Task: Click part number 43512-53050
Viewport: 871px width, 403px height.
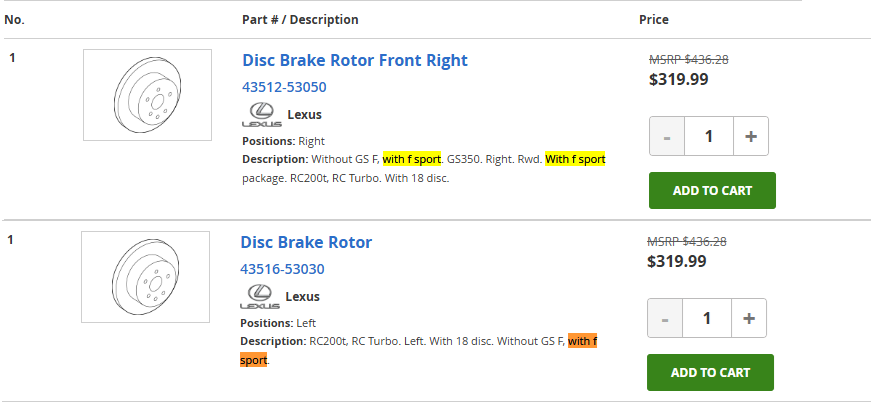Action: [x=284, y=87]
